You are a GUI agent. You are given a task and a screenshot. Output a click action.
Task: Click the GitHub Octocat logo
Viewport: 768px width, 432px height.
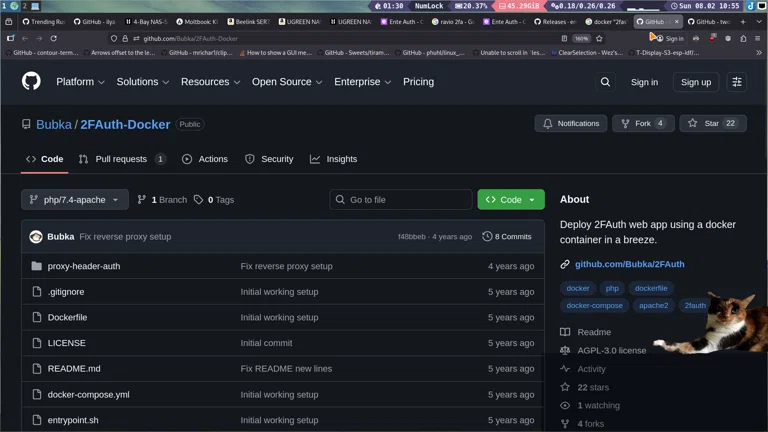coord(32,81)
